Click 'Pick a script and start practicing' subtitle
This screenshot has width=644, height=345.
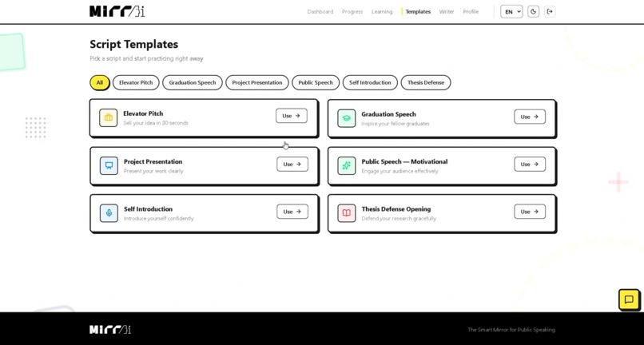click(x=146, y=59)
